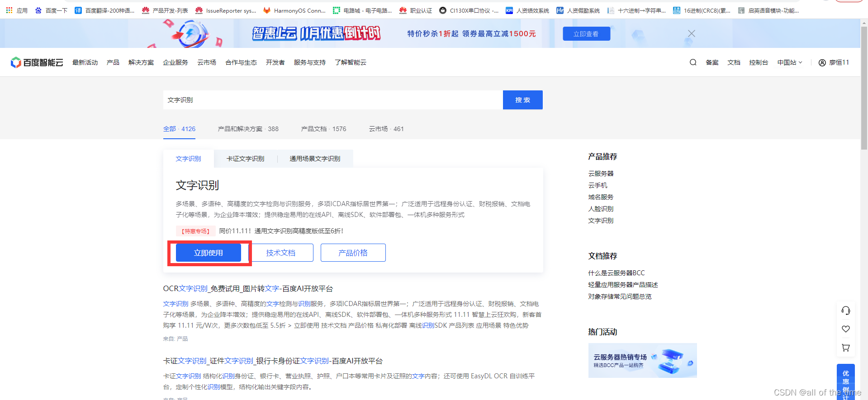The image size is (868, 400).
Task: Click the search magnifier icon in header
Action: [693, 62]
